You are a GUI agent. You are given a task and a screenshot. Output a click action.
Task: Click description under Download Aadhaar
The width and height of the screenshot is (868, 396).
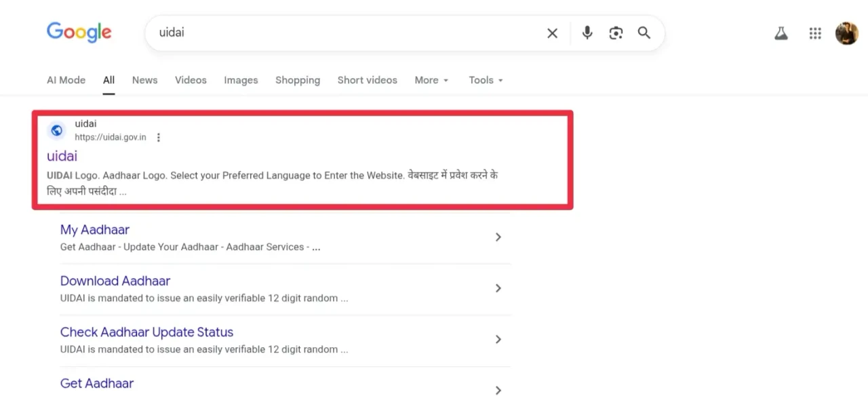click(x=204, y=298)
